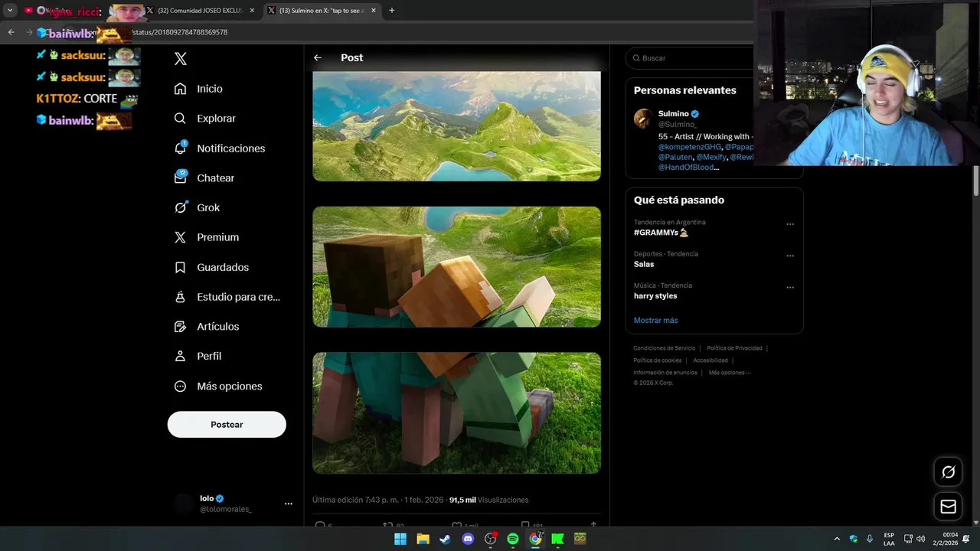Show hidden system tray icons
This screenshot has height=551, width=980.
pos(837,539)
